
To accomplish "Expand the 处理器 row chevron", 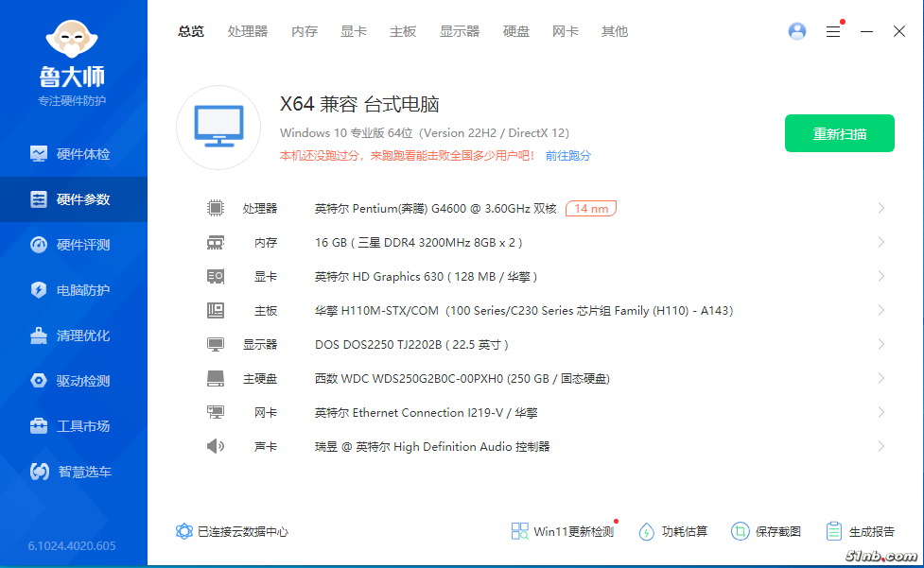I will point(881,208).
